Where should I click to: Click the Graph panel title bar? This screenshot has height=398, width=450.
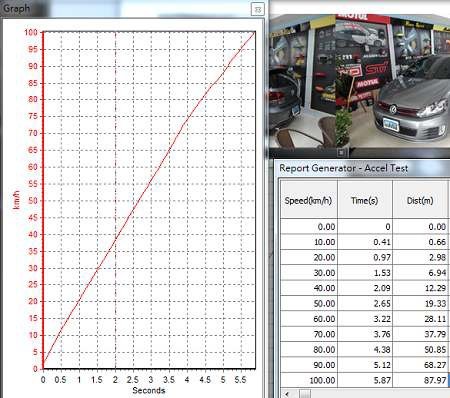(x=133, y=9)
